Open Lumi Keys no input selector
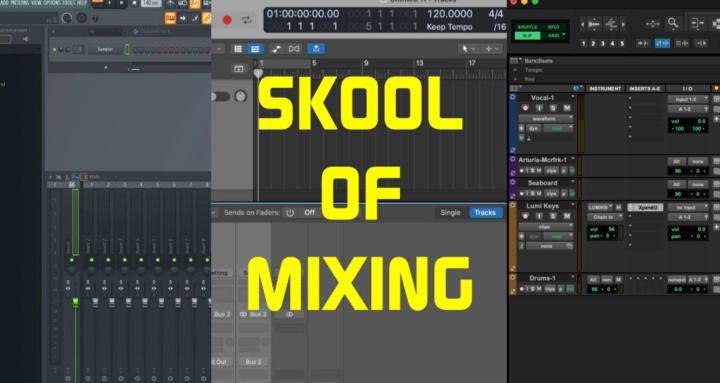 pyautogui.click(x=687, y=208)
